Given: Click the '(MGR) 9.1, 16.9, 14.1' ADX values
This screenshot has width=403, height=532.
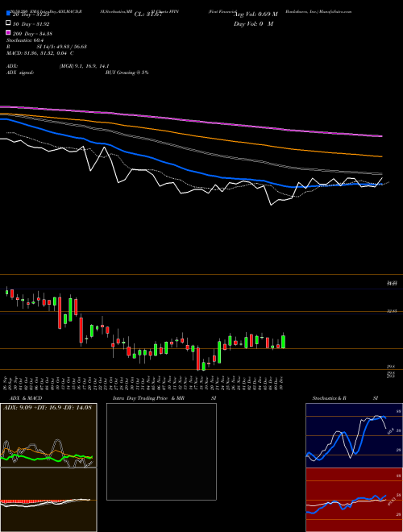Looking at the screenshot, I should (x=84, y=66).
